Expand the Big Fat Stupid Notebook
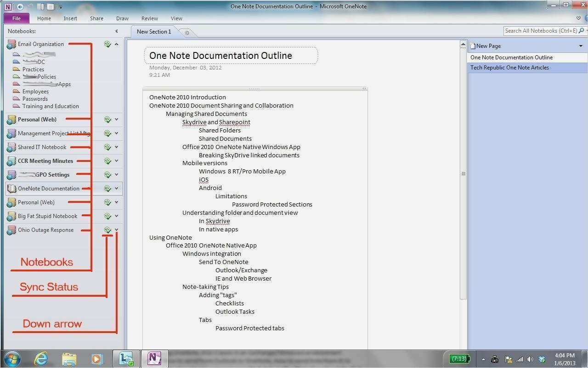Image resolution: width=588 pixels, height=368 pixels. point(116,216)
